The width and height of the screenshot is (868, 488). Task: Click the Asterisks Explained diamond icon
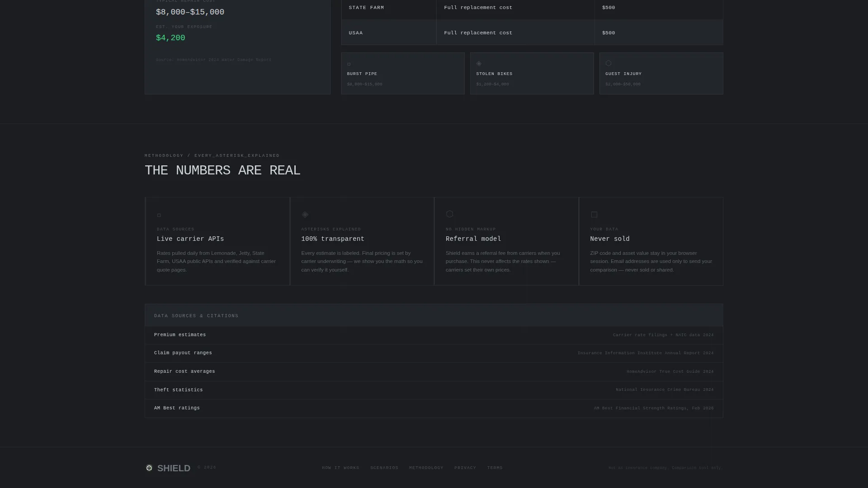305,214
